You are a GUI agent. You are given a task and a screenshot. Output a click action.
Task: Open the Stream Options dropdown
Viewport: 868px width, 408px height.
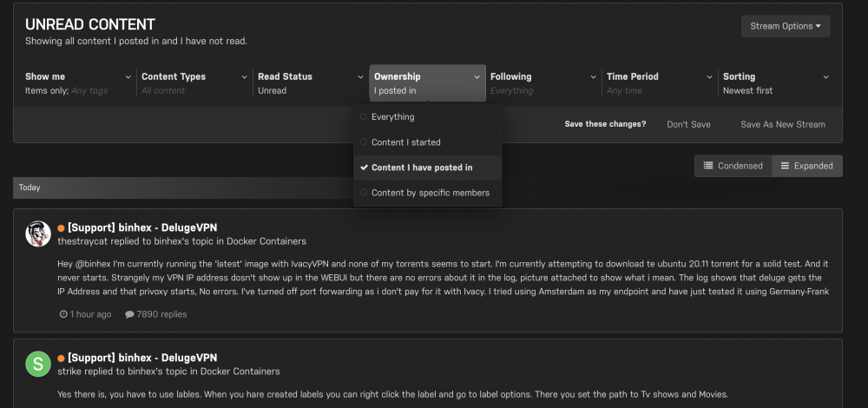pos(786,26)
